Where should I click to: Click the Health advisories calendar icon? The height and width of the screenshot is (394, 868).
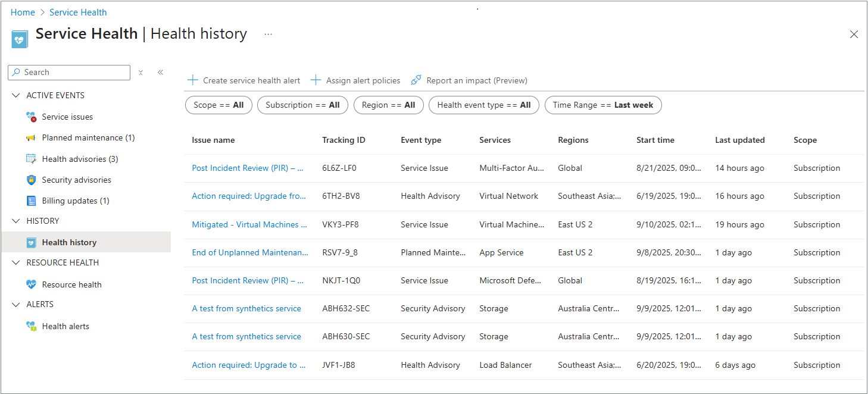(x=32, y=159)
